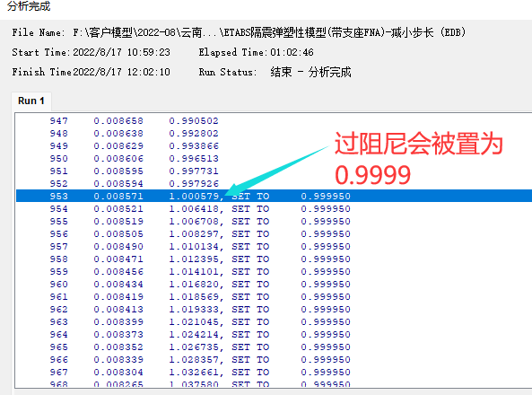Select log row 962
Viewport: 532px width, 395px height.
[274, 310]
